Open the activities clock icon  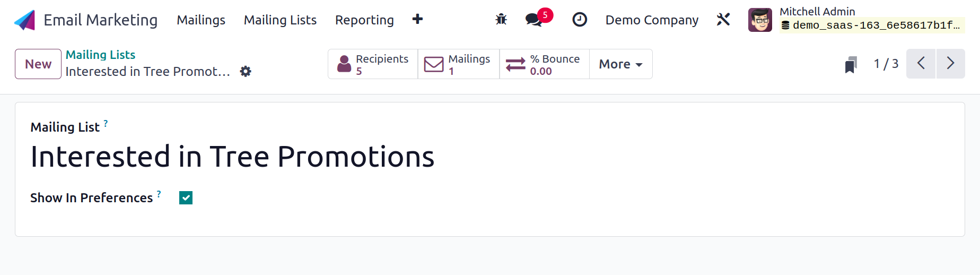pos(580,20)
